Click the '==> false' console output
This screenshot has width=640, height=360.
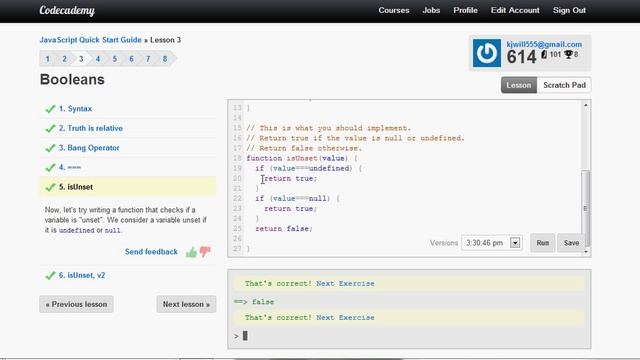pyautogui.click(x=254, y=302)
